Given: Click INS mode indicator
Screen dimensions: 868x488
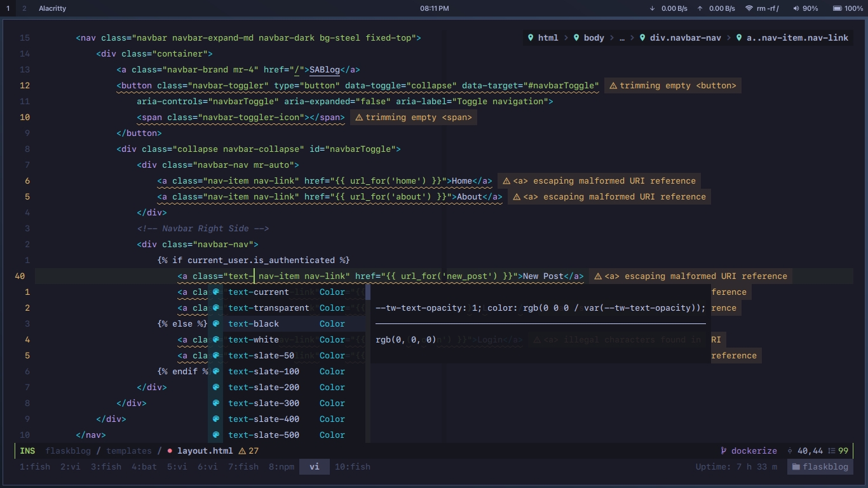Looking at the screenshot, I should (27, 451).
